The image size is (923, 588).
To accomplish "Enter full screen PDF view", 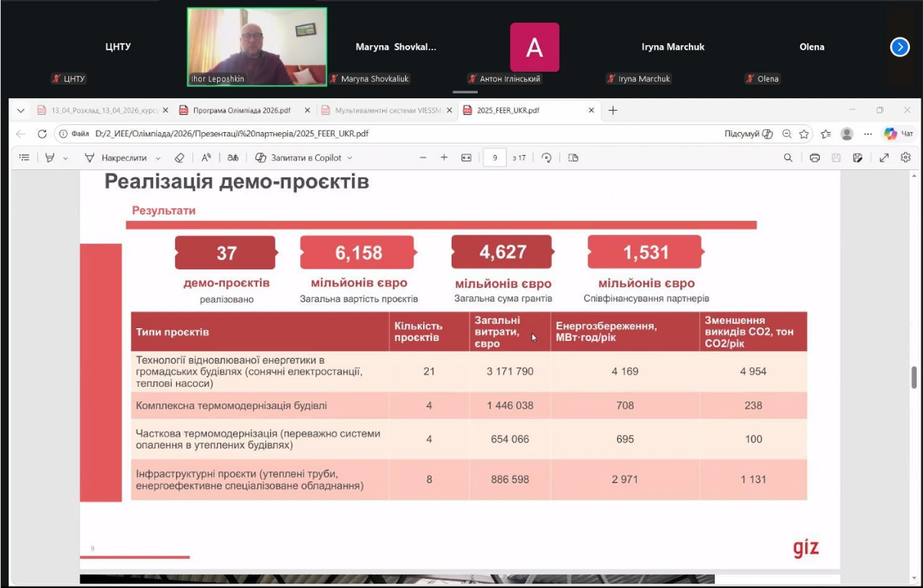I will (x=884, y=158).
